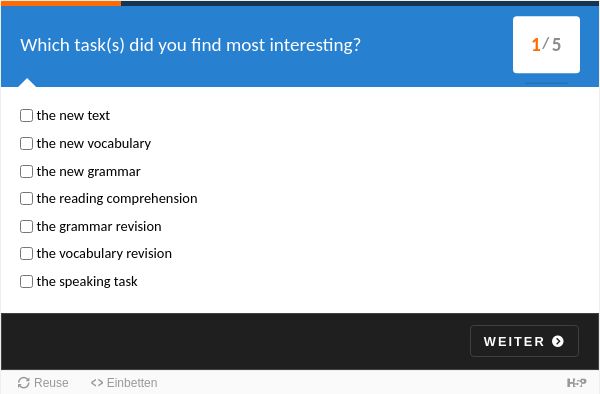Enable 'the reading comprehension' checkbox

click(x=26, y=199)
